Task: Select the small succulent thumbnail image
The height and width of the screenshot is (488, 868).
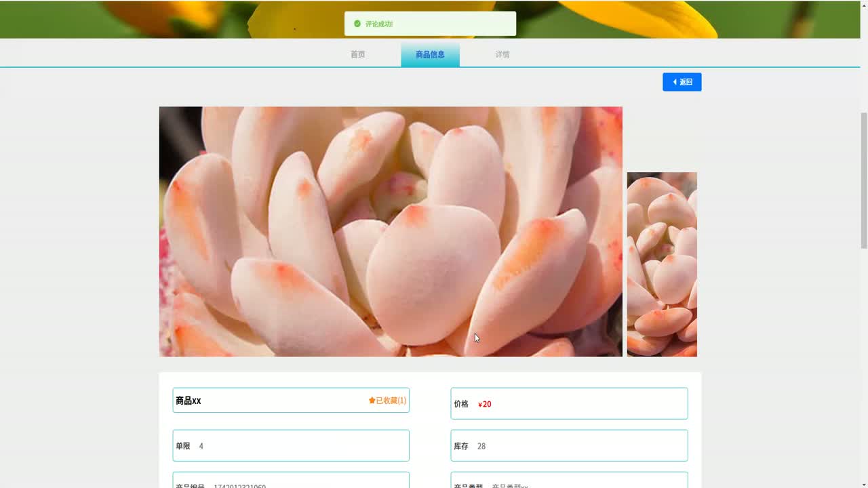Action: 662,264
